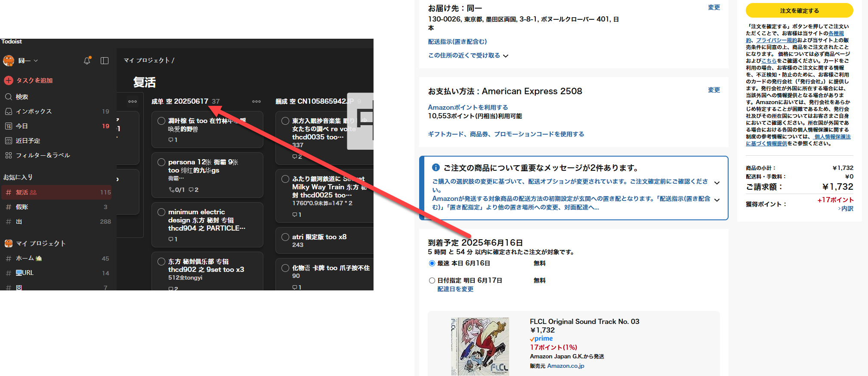
Task: Mark 'atri 限定版 too x8' task complete
Action: 285,237
